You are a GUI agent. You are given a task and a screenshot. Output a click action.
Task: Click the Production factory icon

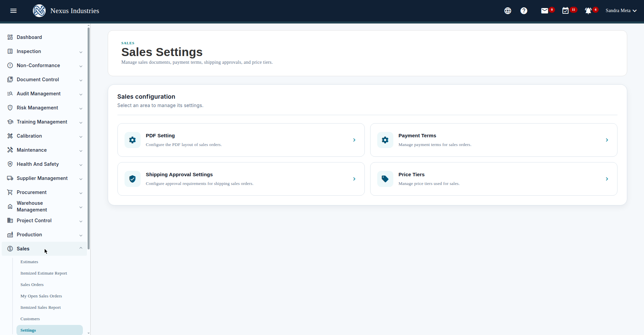(x=10, y=235)
